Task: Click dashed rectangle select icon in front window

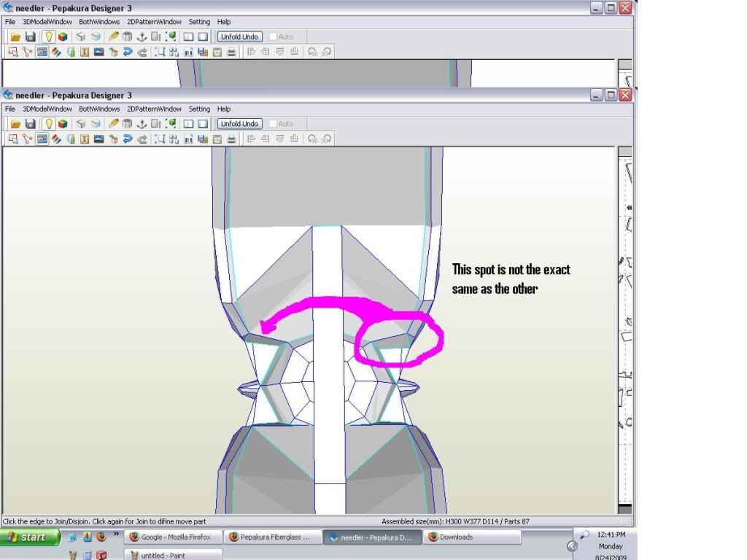Action: [160, 139]
